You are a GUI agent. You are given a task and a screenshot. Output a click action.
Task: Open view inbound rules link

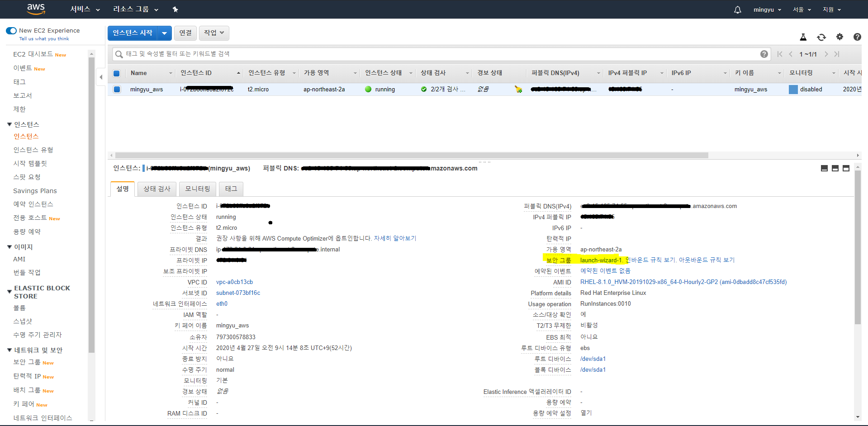click(x=650, y=260)
